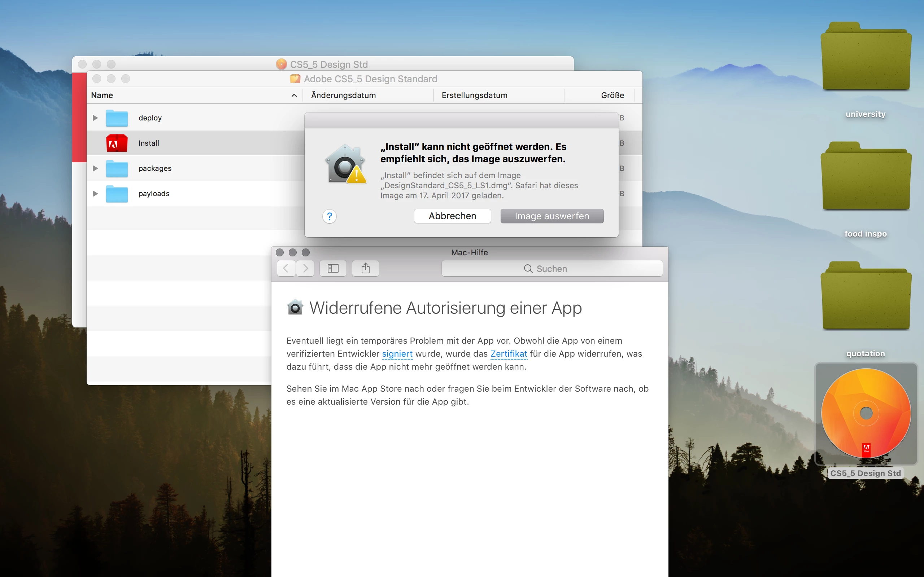Expand the packages folder
This screenshot has height=577, width=924.
coord(95,168)
